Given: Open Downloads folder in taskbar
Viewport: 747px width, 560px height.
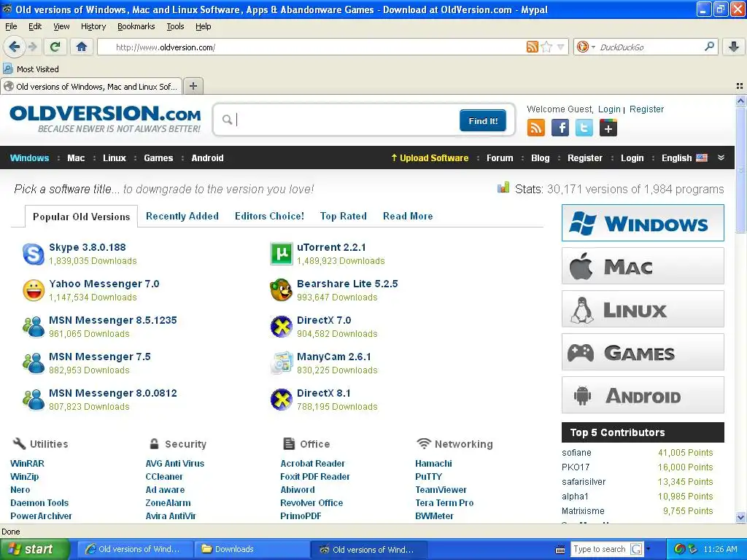Looking at the screenshot, I should point(252,549).
